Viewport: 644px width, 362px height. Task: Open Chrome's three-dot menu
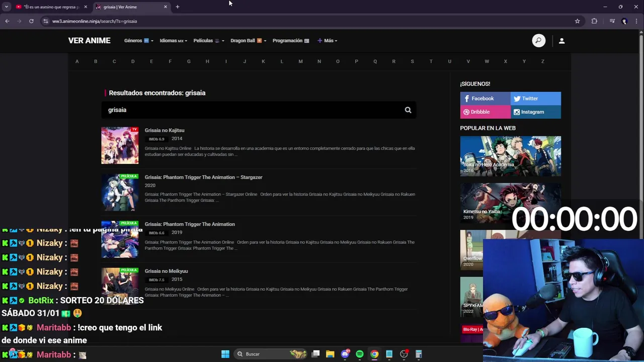[x=636, y=21]
